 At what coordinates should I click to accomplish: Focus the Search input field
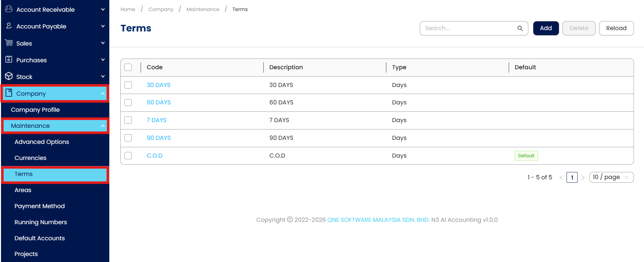469,28
